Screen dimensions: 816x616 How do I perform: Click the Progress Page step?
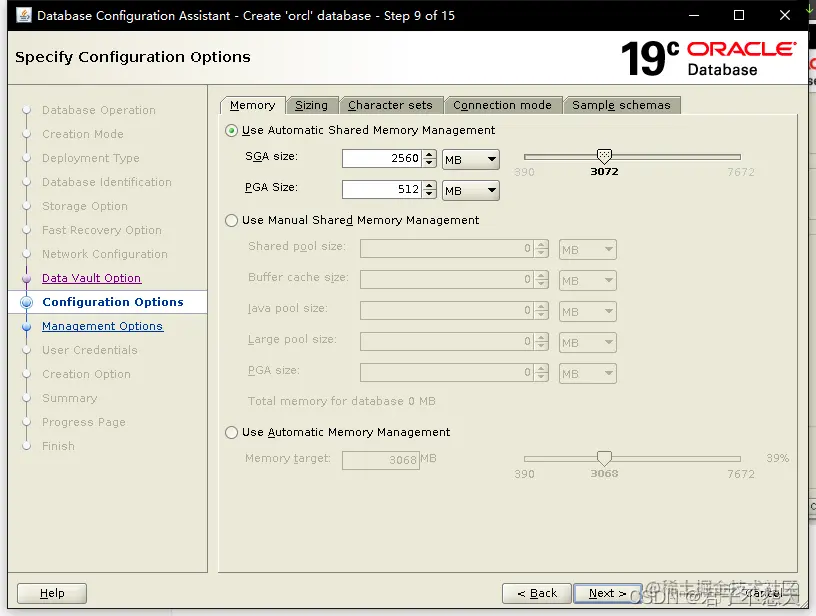click(84, 422)
